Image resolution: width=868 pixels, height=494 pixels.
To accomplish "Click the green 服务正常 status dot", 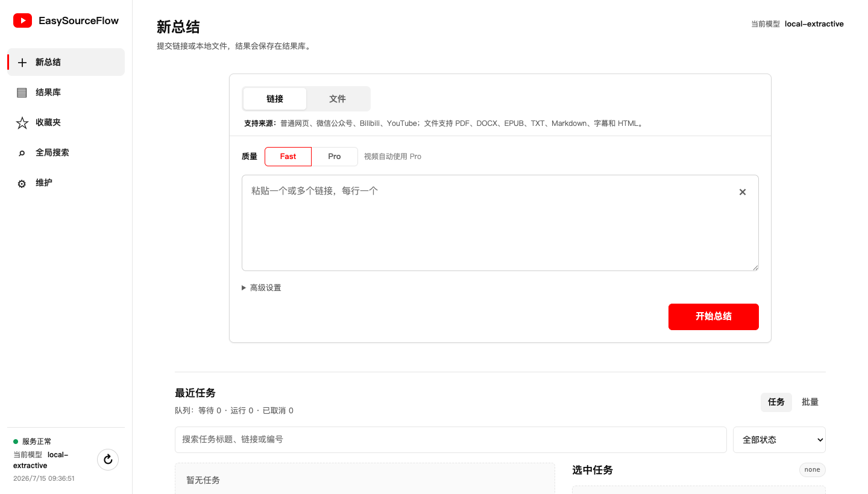I will [x=16, y=442].
